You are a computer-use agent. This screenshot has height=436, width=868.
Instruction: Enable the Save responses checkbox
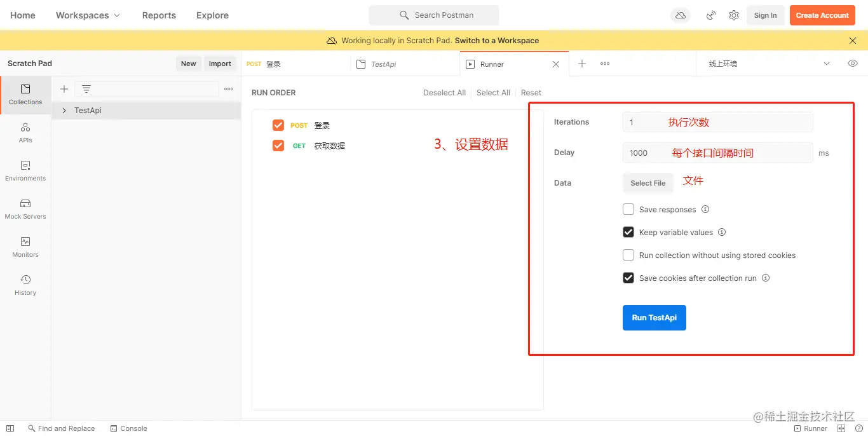[x=628, y=209]
